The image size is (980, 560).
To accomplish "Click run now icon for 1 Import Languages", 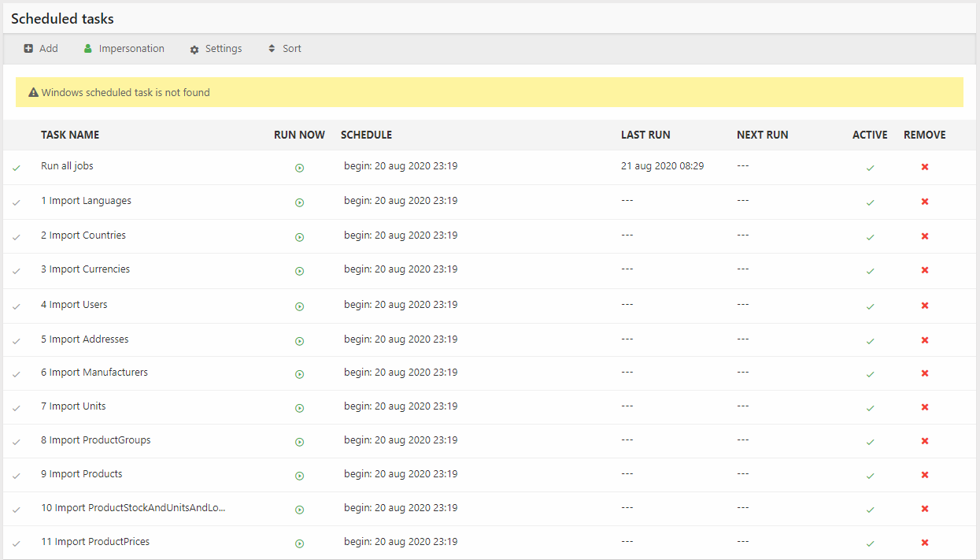I will 299,202.
